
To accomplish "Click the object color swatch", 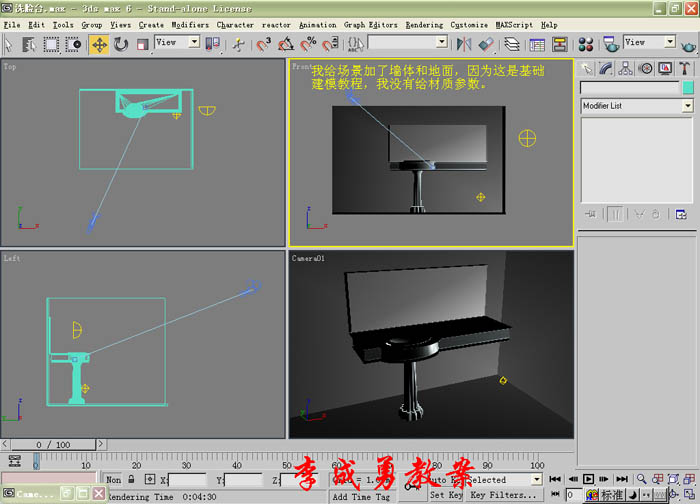I will [x=688, y=87].
